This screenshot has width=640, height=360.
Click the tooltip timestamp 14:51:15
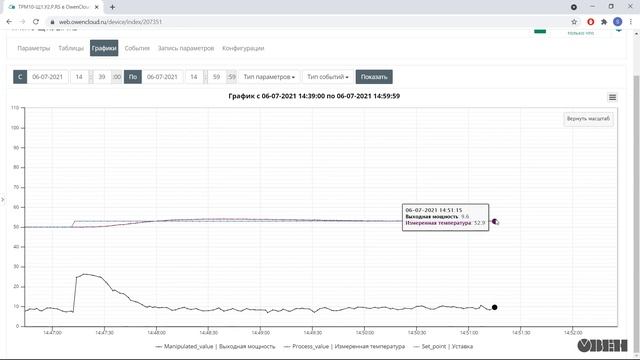click(434, 210)
